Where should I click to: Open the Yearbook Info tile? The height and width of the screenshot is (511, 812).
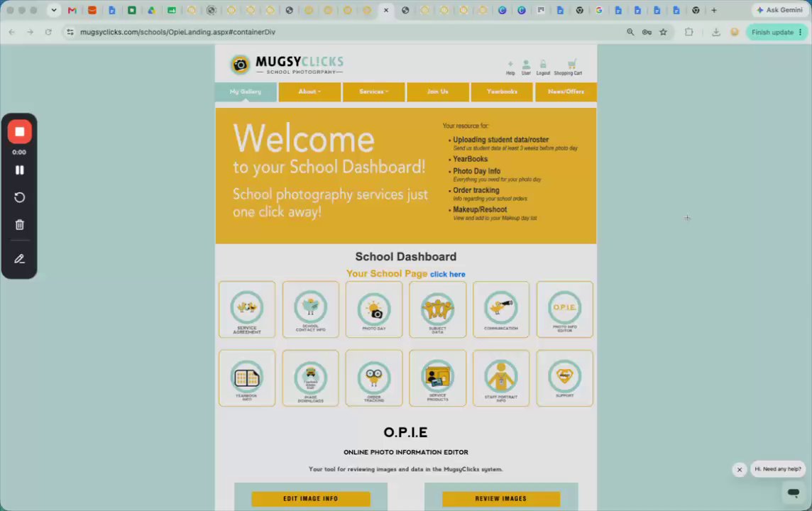[247, 378]
